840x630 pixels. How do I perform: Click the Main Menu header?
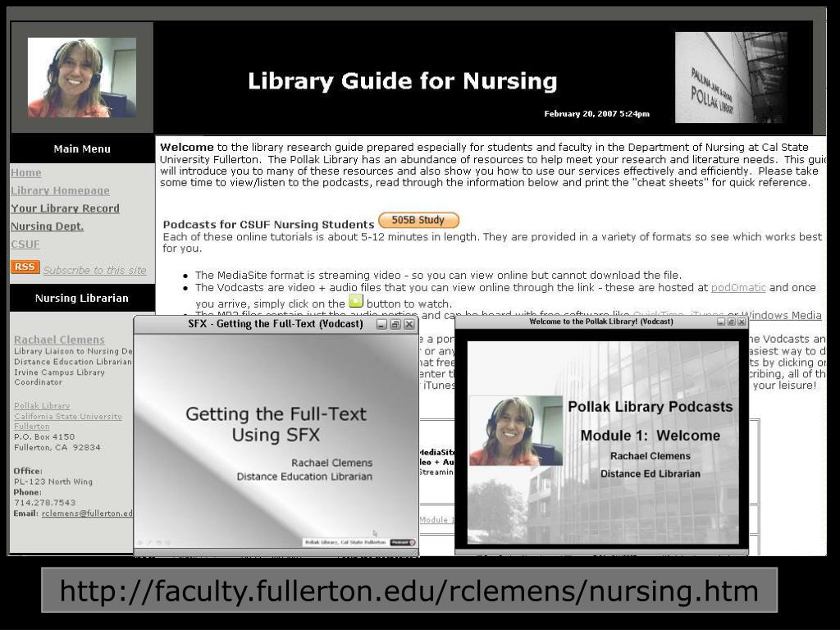tap(82, 149)
